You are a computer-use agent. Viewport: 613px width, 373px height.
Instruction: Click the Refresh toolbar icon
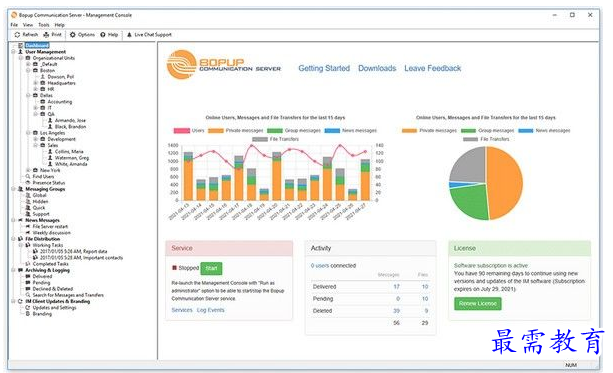pos(17,35)
